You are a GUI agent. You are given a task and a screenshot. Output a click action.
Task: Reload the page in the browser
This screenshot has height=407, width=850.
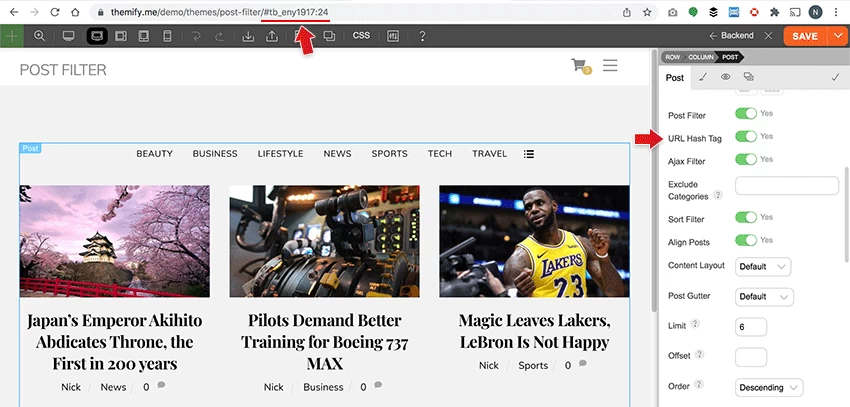[x=55, y=12]
